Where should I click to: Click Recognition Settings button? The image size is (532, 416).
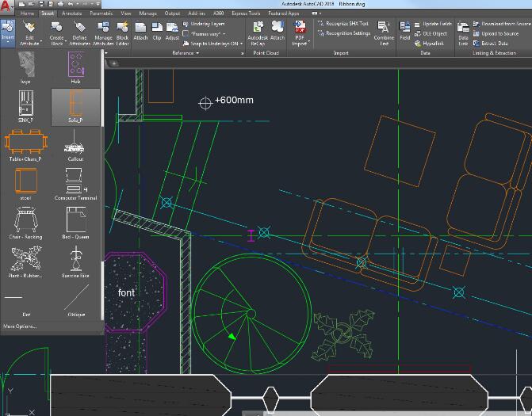[348, 33]
